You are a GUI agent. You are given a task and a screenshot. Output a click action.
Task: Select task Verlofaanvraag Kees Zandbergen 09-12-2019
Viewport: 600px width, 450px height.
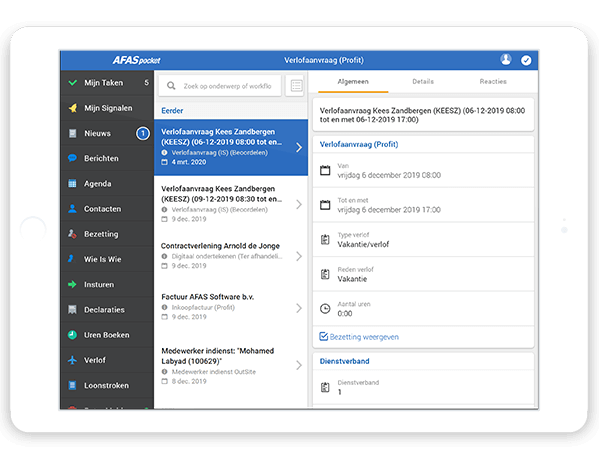(231, 204)
